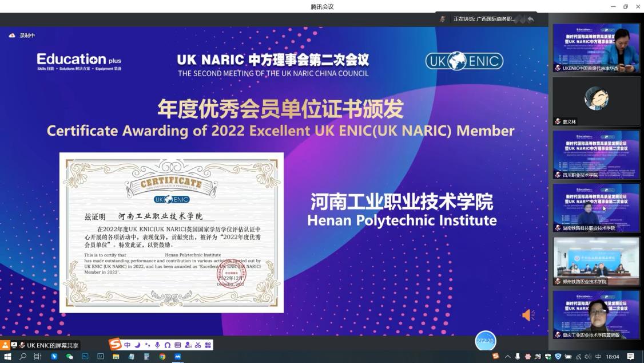
Task: Toggle Chinese/English mode on Sogou toolbar
Action: (x=128, y=345)
